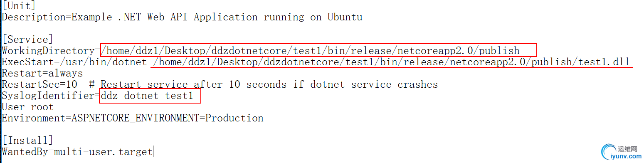Viewport: 644px width, 163px height.
Task: Click the SyslogIdentifier key name
Action: [48, 96]
